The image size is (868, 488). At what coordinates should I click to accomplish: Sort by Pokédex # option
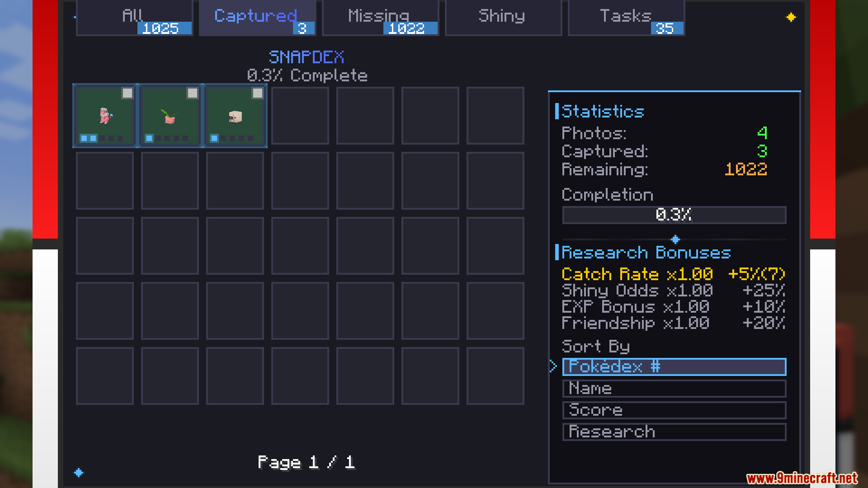pos(674,367)
